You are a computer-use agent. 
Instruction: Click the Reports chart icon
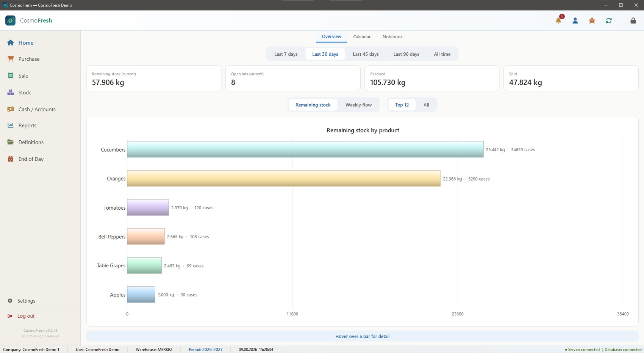click(x=11, y=125)
